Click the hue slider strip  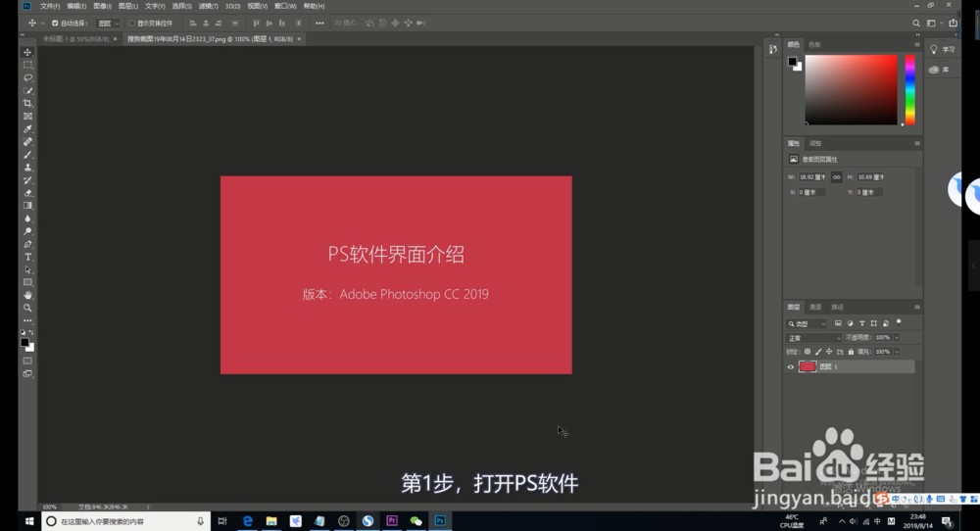pyautogui.click(x=910, y=89)
